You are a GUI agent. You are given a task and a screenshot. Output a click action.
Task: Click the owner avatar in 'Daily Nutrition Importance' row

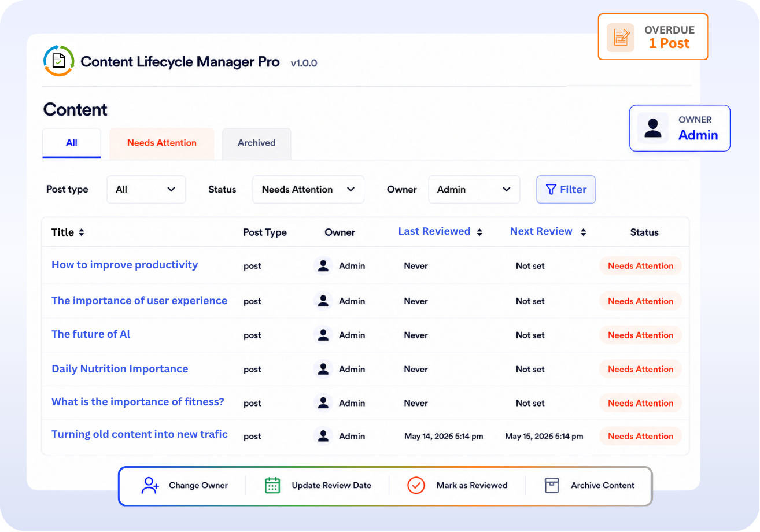pyautogui.click(x=323, y=370)
